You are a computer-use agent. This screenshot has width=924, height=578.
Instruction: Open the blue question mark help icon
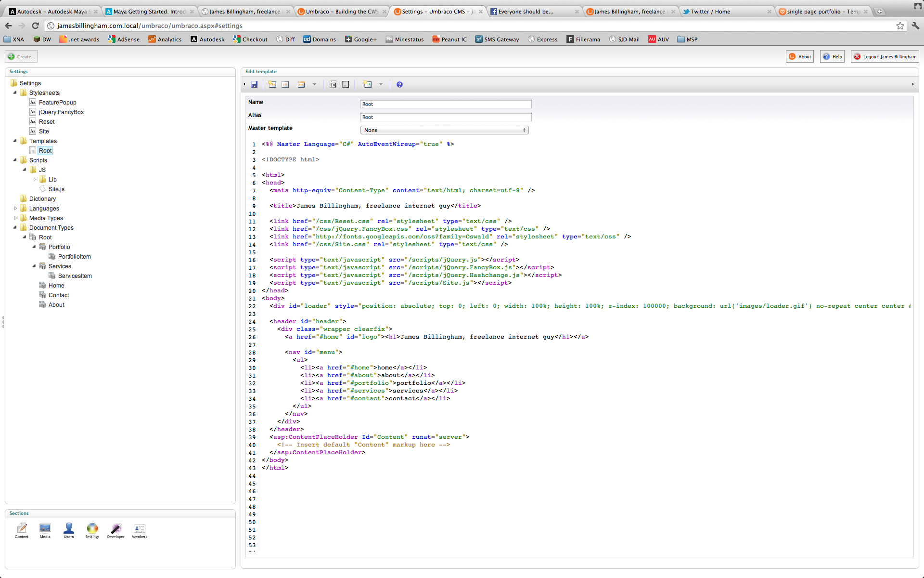point(399,84)
